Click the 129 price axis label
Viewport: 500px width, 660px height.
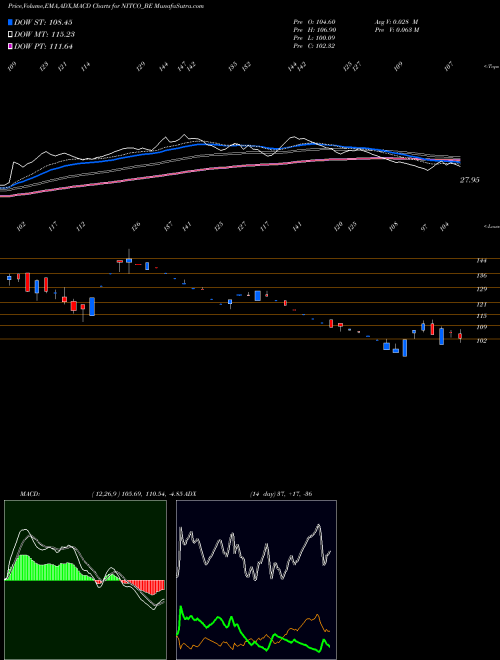(x=481, y=290)
